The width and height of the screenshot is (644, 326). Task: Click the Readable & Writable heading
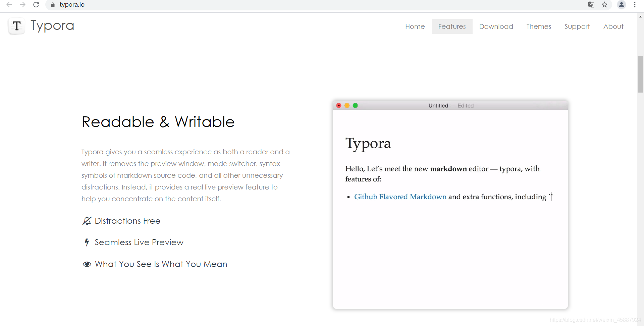pos(158,122)
